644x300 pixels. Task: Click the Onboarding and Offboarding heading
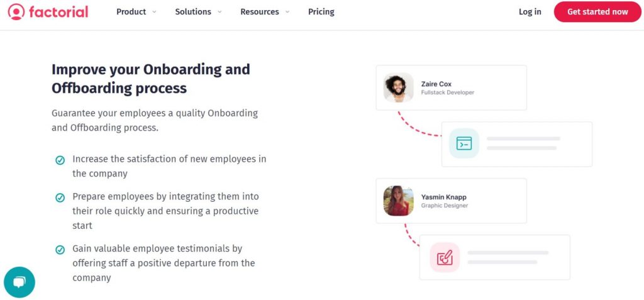tap(151, 79)
